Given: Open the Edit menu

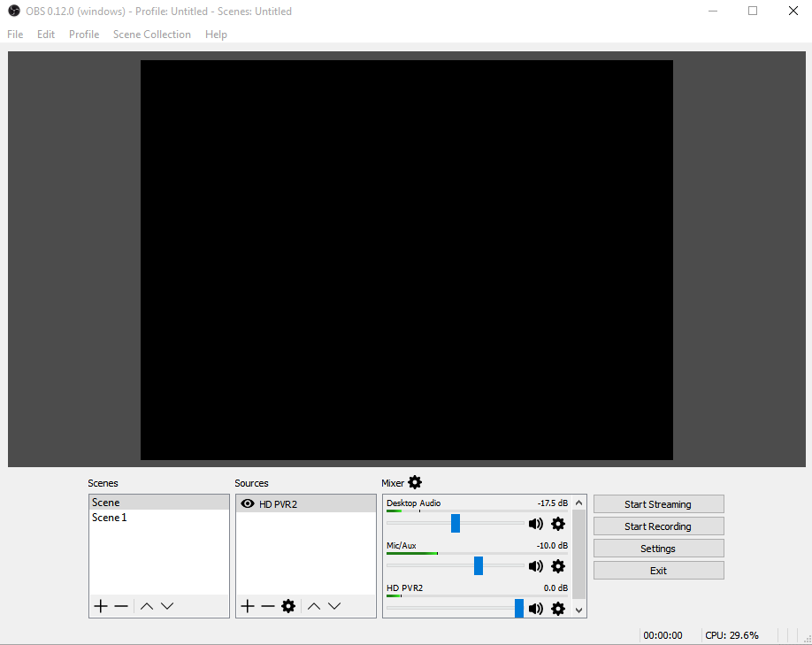Looking at the screenshot, I should 46,35.
